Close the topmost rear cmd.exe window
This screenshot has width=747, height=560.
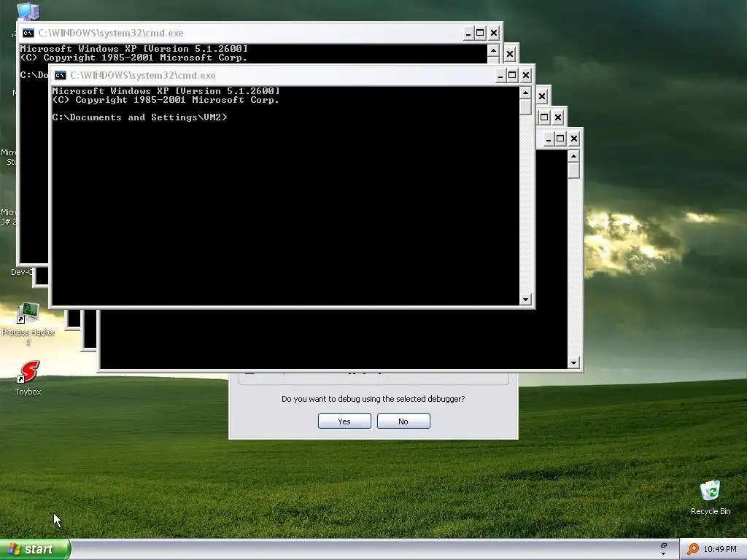(494, 33)
